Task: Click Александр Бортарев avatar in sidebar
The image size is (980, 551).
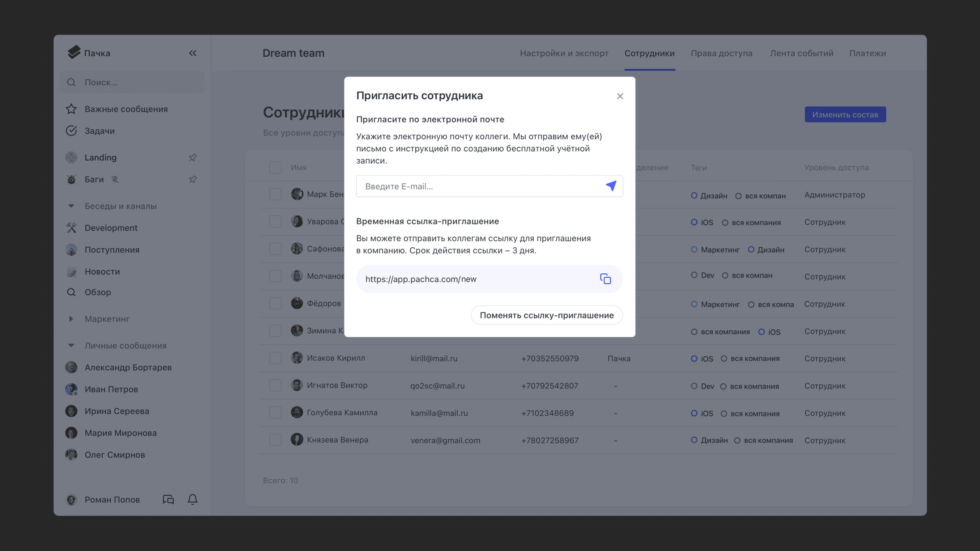Action: pyautogui.click(x=71, y=367)
